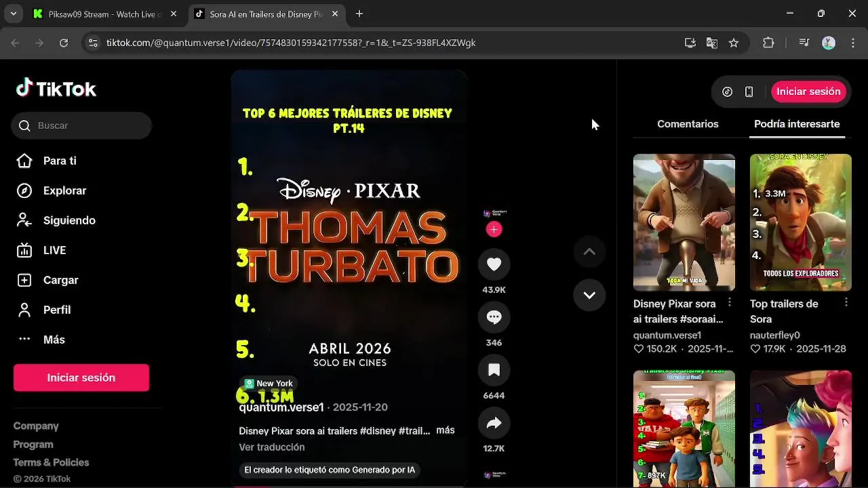Image resolution: width=868 pixels, height=488 pixels.
Task: Close the Sora AI TikTok tab
Action: tap(335, 14)
